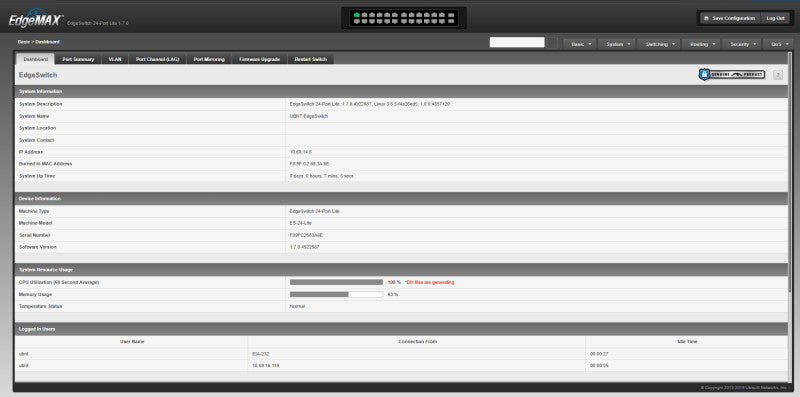The width and height of the screenshot is (800, 397).
Task: Expand the Routing dropdown menu
Action: click(701, 44)
